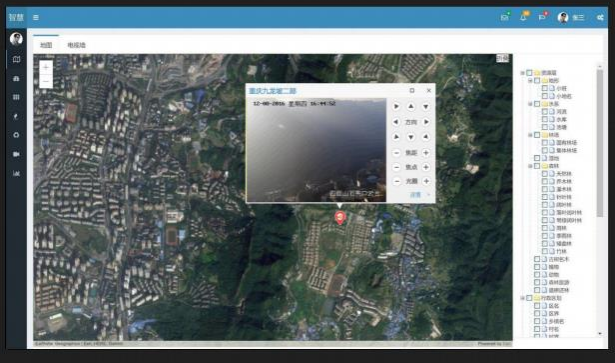Collapse the 林场 folder node
615x363 pixels.
pos(530,135)
